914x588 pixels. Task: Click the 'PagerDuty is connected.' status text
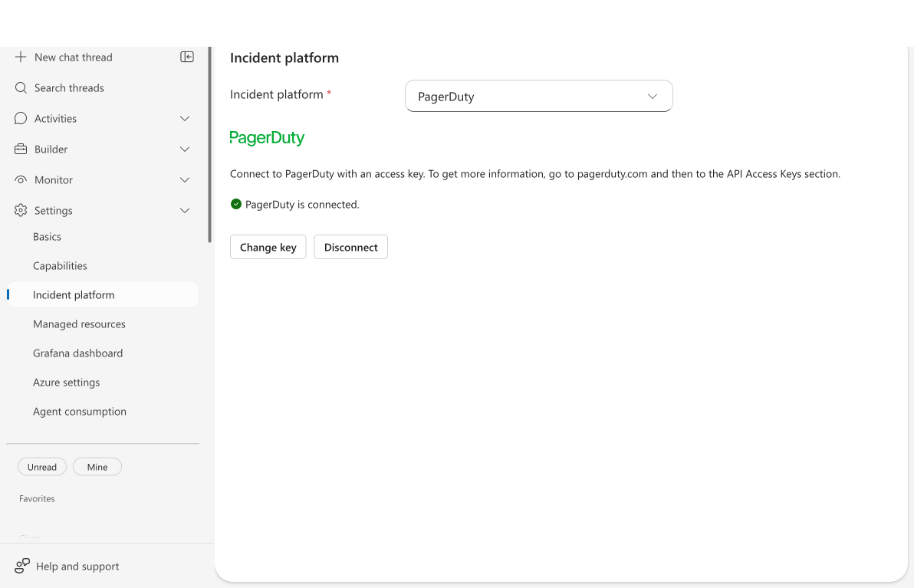click(303, 205)
